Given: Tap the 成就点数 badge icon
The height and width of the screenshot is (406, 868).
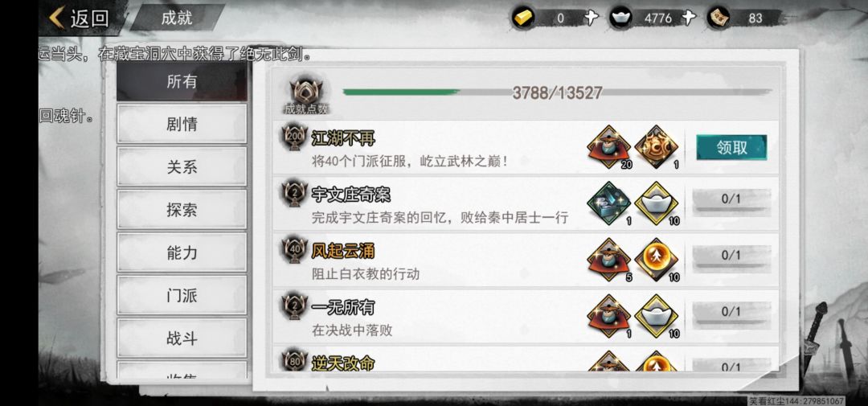Looking at the screenshot, I should pos(306,92).
